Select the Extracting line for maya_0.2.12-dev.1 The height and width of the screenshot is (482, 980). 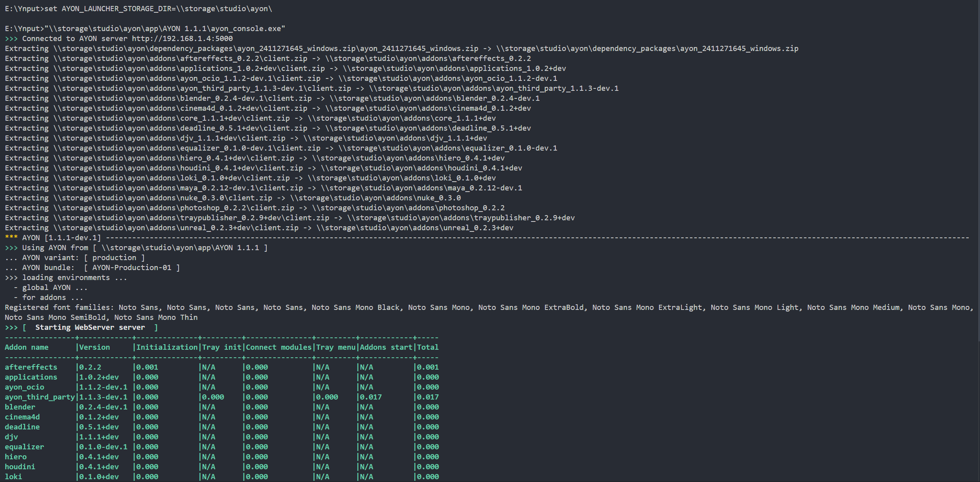coord(264,188)
